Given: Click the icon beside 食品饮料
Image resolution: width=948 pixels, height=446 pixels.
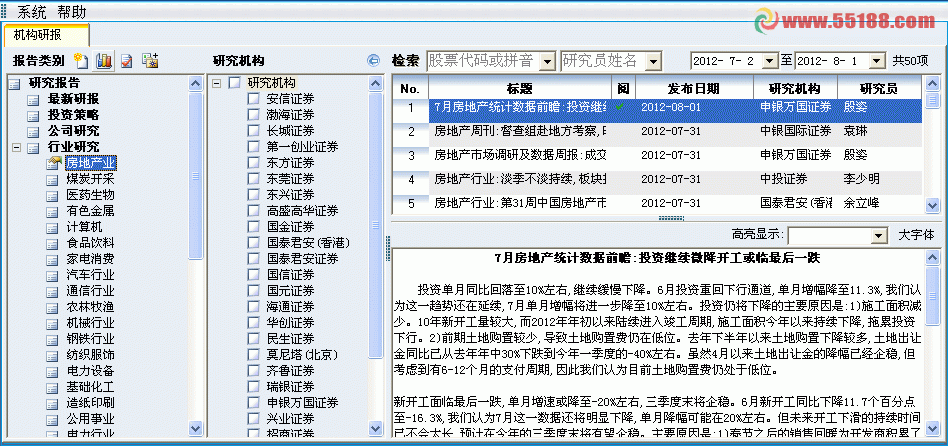Looking at the screenshot, I should (x=52, y=243).
